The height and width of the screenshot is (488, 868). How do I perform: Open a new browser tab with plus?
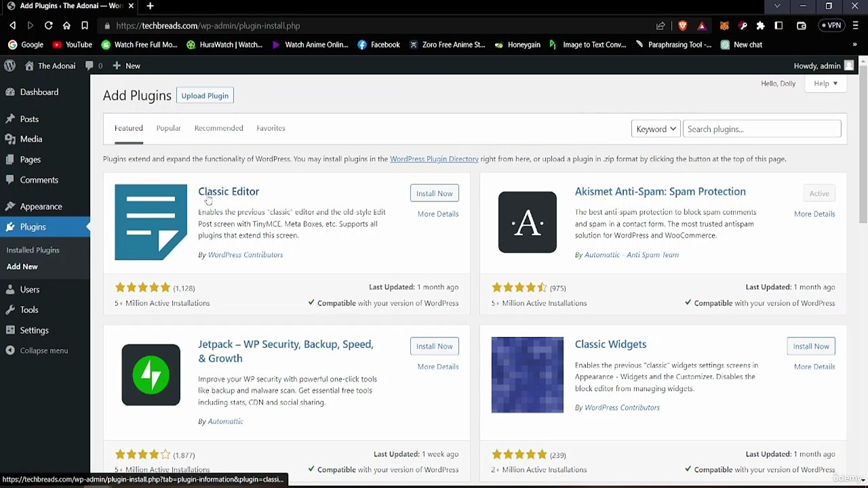click(x=150, y=6)
